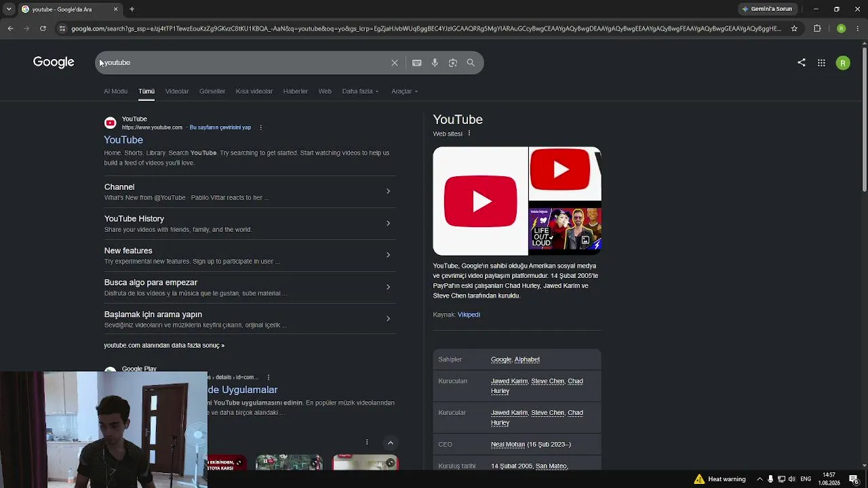
Task: Open the Heat warning taskbar widget
Action: click(x=719, y=479)
